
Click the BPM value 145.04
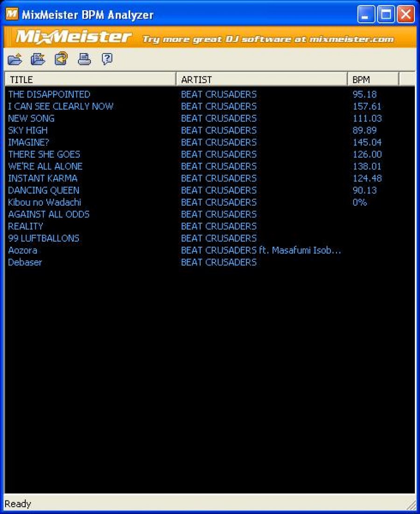pyautogui.click(x=367, y=142)
